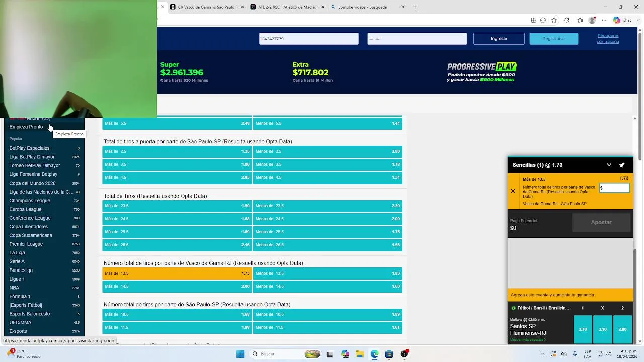
Task: Open browser extensions puzzle icon
Action: click(x=567, y=20)
